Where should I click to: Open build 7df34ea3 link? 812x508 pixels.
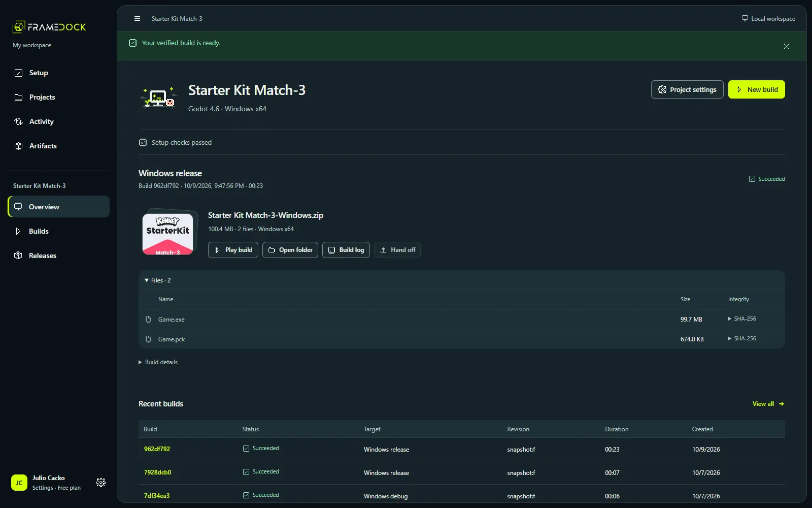157,496
